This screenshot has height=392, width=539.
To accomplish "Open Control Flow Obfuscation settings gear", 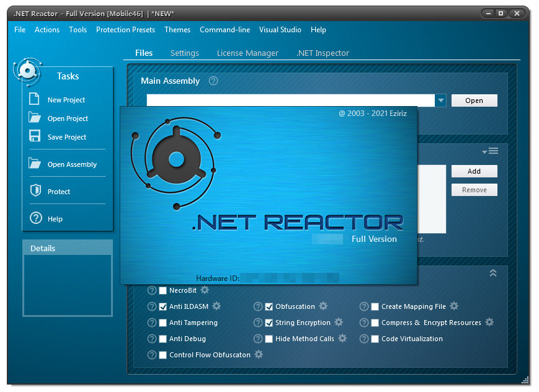I will click(259, 354).
